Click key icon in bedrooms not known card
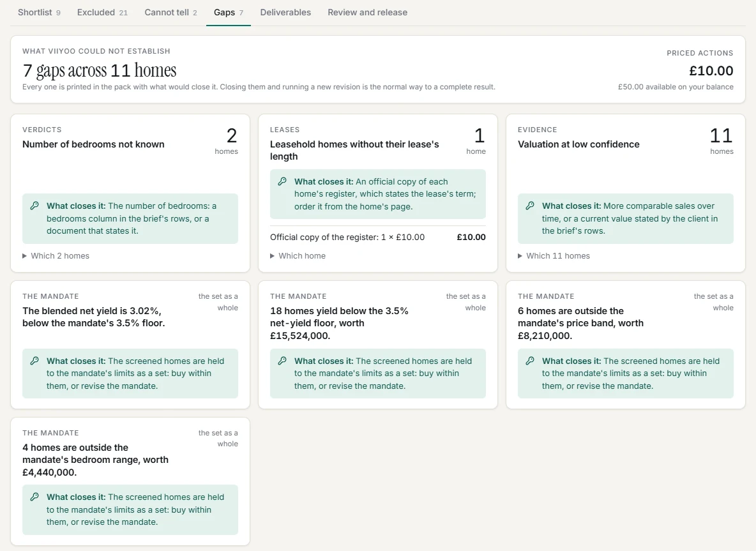The width and height of the screenshot is (756, 551). [34, 206]
